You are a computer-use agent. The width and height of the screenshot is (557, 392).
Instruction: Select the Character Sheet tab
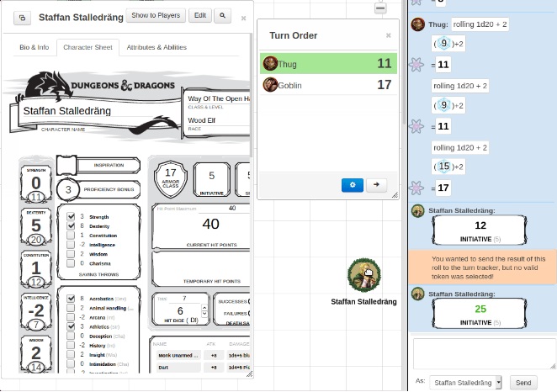(x=88, y=47)
